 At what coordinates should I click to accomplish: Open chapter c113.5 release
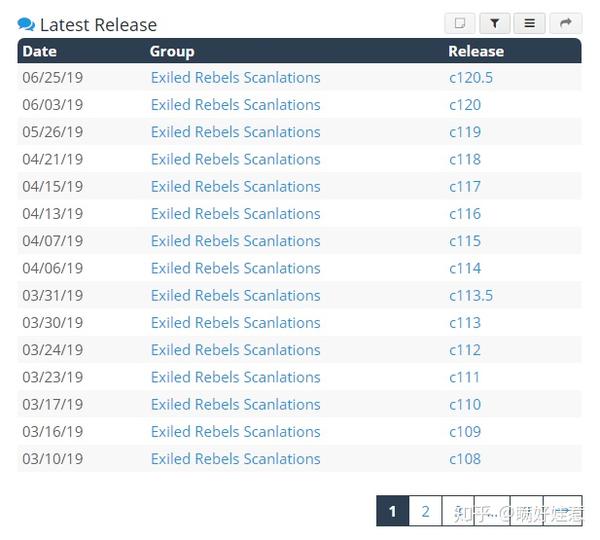[471, 296]
